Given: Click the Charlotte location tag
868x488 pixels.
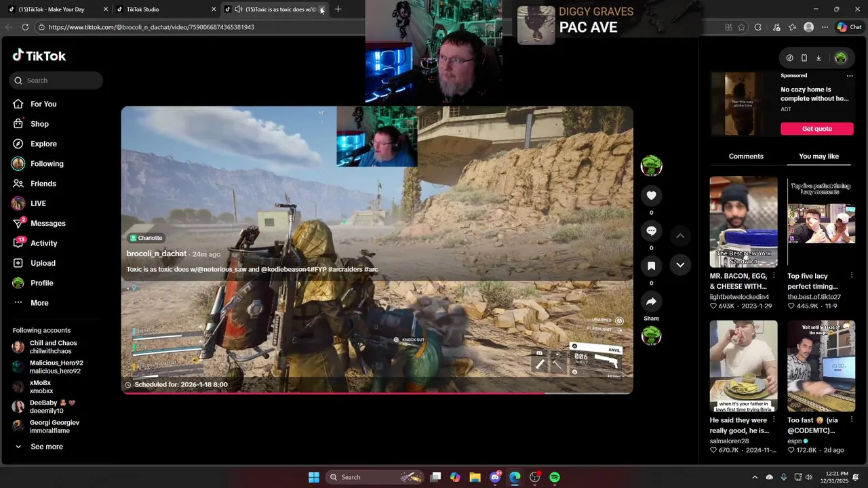Looking at the screenshot, I should [x=146, y=238].
